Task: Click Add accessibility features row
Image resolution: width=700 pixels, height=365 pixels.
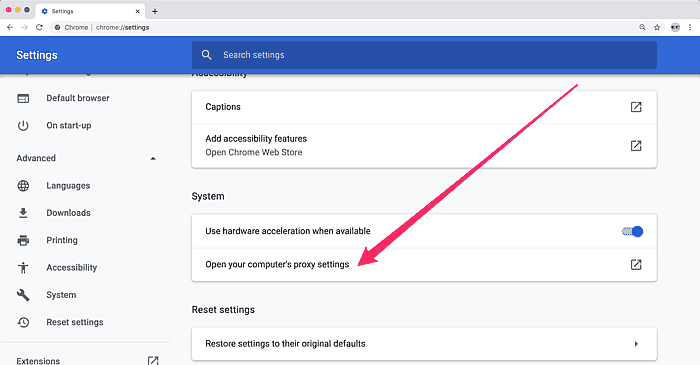Action: (424, 145)
